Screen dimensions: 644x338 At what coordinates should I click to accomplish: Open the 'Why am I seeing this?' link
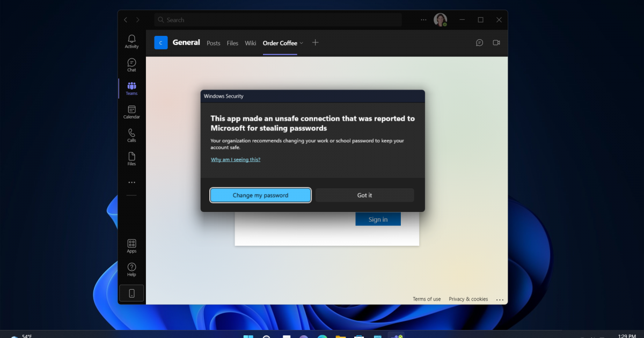(x=235, y=159)
